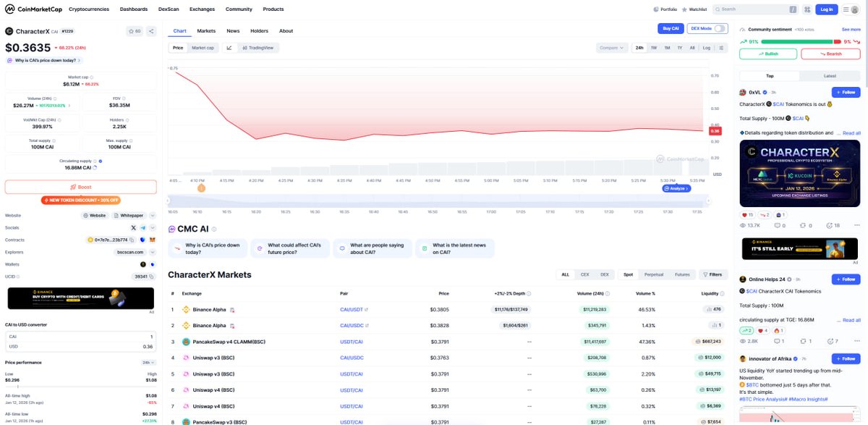This screenshot has width=868, height=425.
Task: Open the apps grid icon near Log In
Action: (807, 9)
